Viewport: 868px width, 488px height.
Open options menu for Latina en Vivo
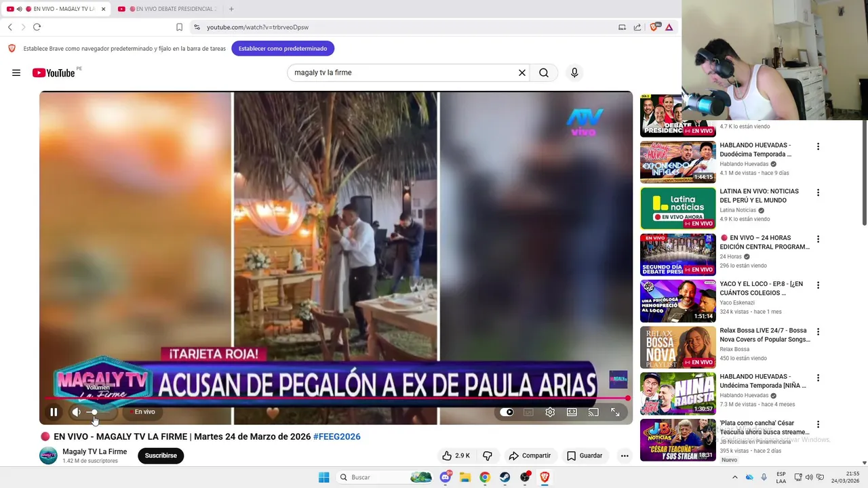click(818, 192)
